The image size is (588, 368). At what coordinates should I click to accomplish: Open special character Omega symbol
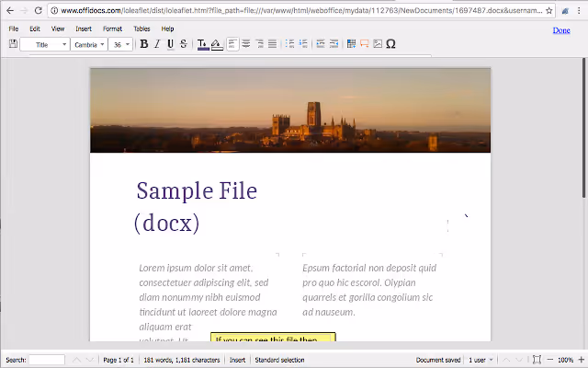(x=390, y=44)
